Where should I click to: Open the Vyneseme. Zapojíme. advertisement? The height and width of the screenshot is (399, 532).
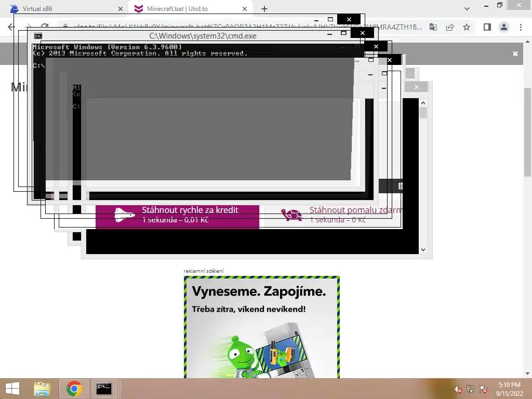pyautogui.click(x=262, y=327)
